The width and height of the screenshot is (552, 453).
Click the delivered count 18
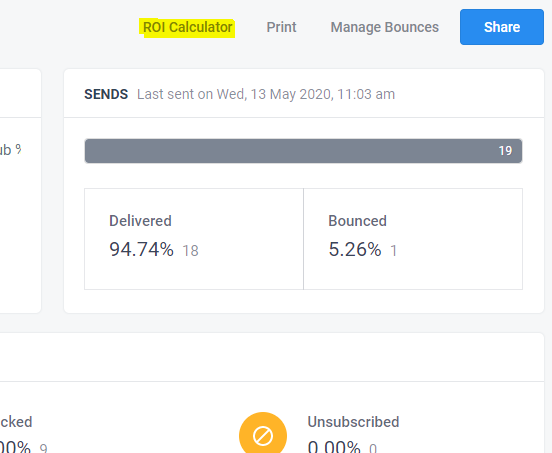point(190,251)
